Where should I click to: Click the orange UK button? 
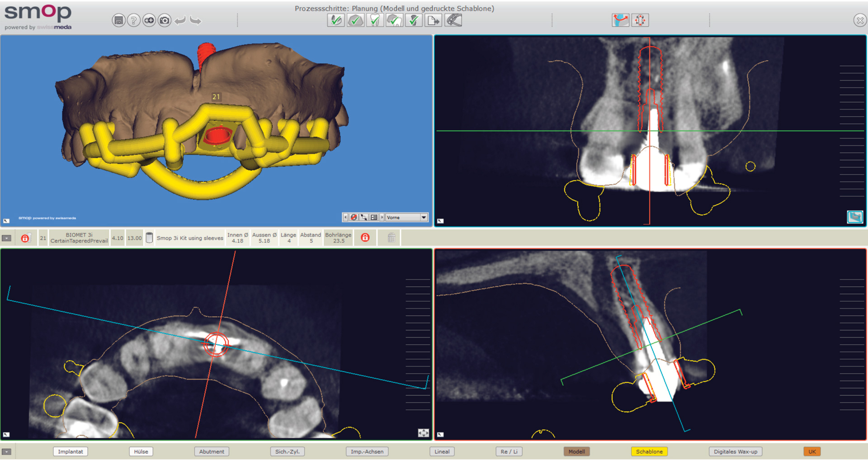tap(812, 451)
